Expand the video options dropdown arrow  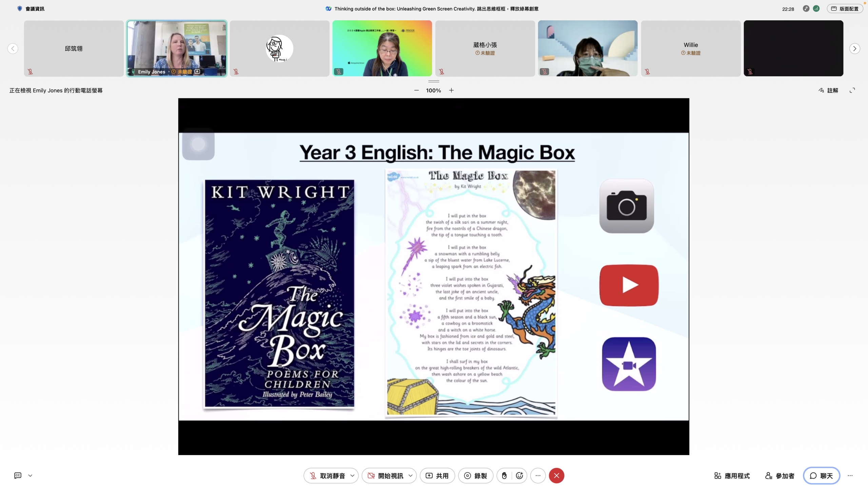(x=411, y=475)
